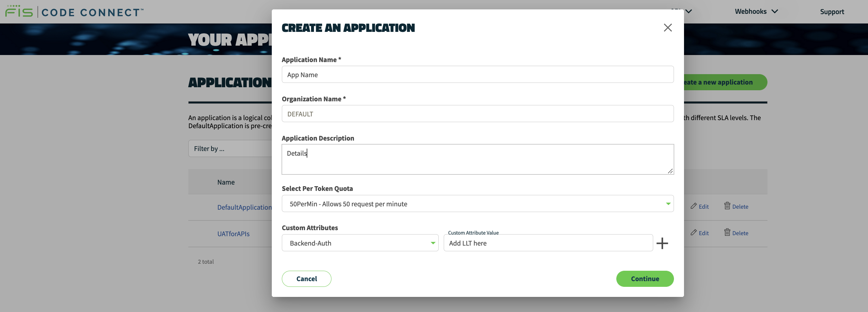Open the DefaultApplication link
The image size is (868, 312).
244,207
